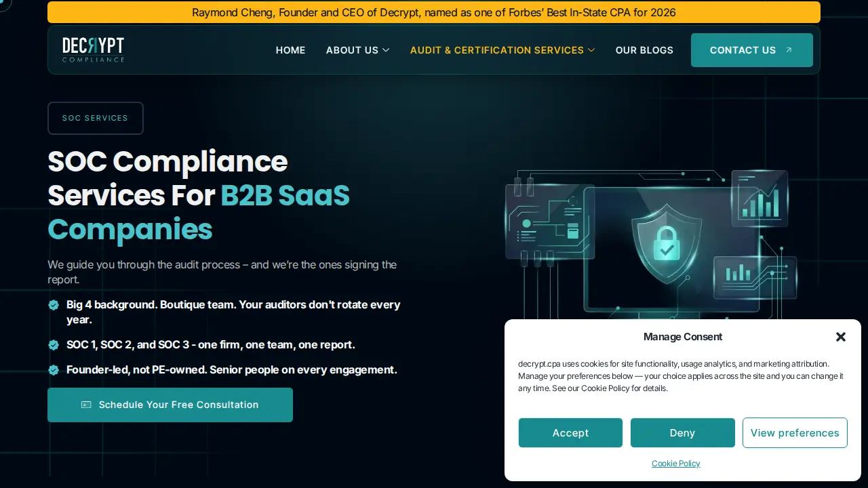Go to the Home page
This screenshot has width=868, height=488.
tap(290, 50)
